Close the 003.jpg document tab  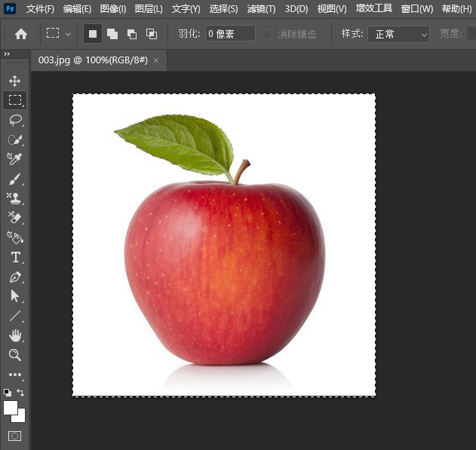point(156,60)
